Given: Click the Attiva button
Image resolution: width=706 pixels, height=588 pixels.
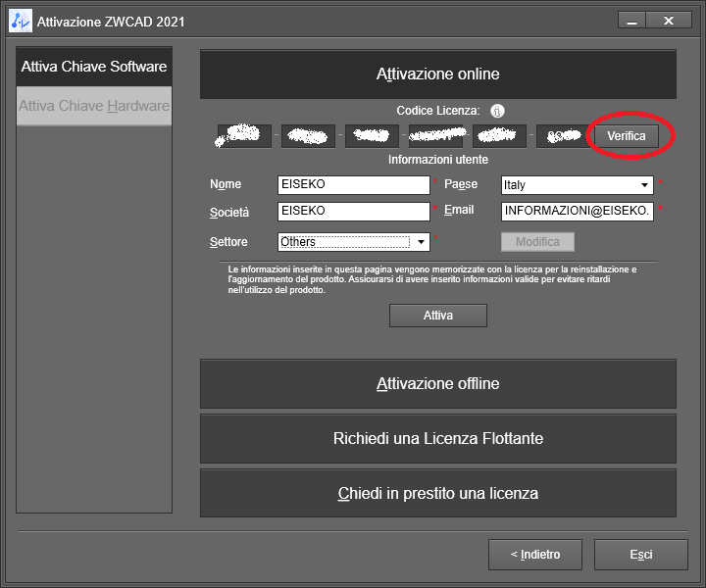Looking at the screenshot, I should click(x=438, y=316).
